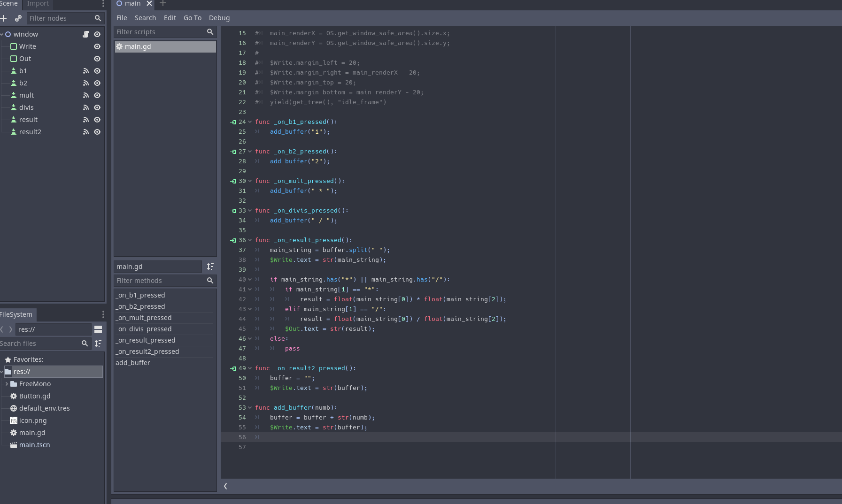Fold the _on_result_pressed function at line 36

tap(250, 240)
